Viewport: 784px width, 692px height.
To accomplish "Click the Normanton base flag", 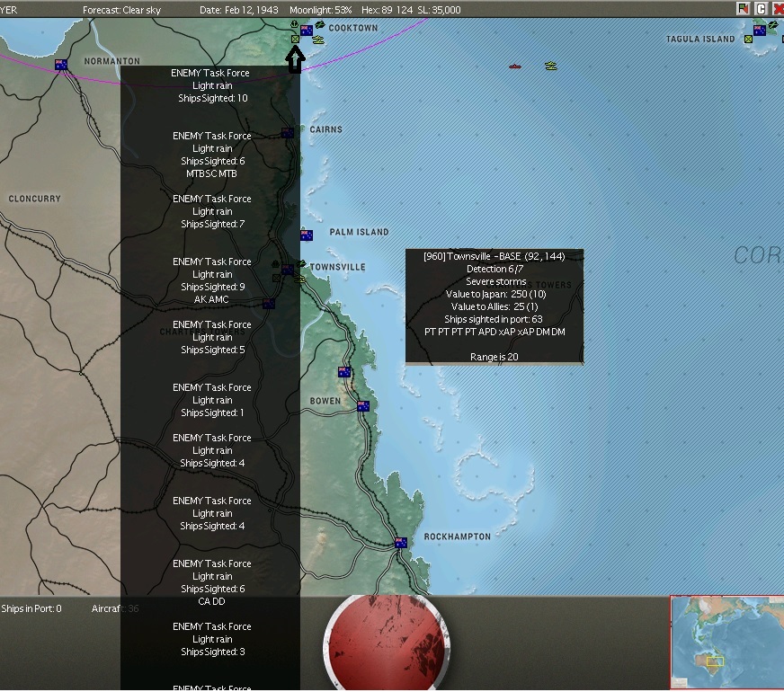I will [61, 65].
